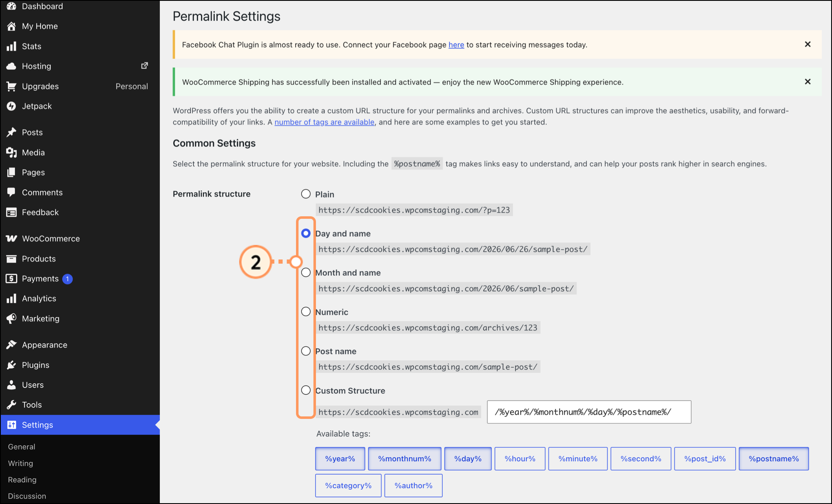
Task: Click the Appearance paintbrush icon
Action: tap(12, 345)
